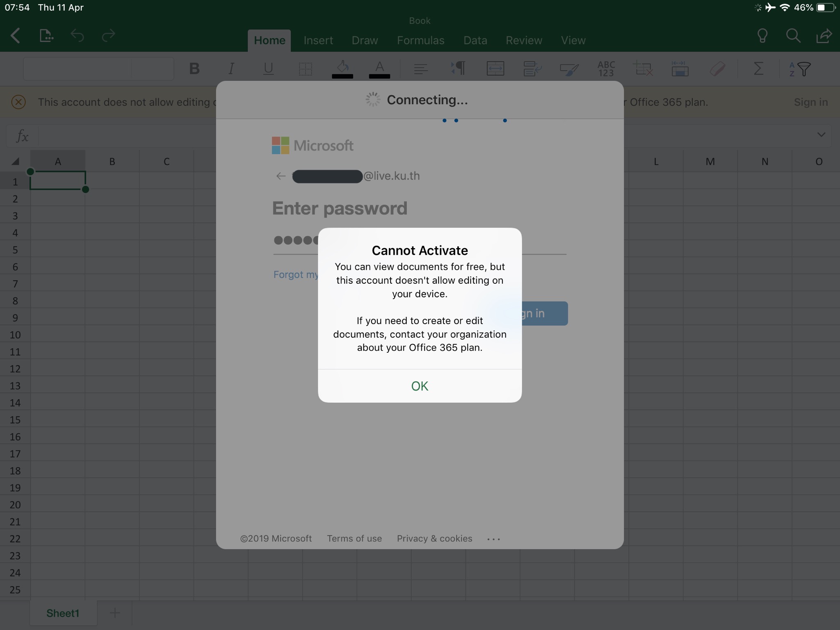840x630 pixels.
Task: Open Sort and Filter
Action: (800, 68)
